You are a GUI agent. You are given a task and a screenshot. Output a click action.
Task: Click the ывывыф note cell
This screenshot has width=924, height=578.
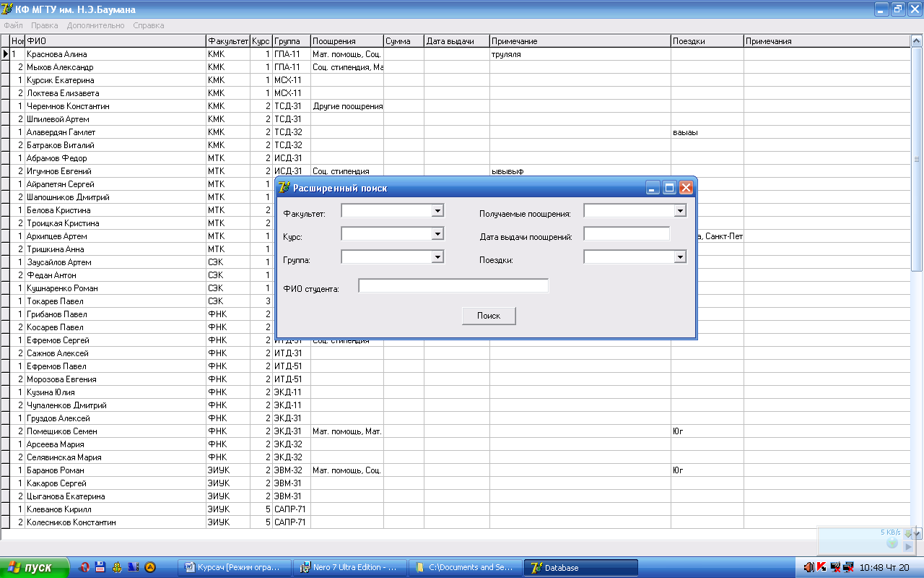point(580,171)
